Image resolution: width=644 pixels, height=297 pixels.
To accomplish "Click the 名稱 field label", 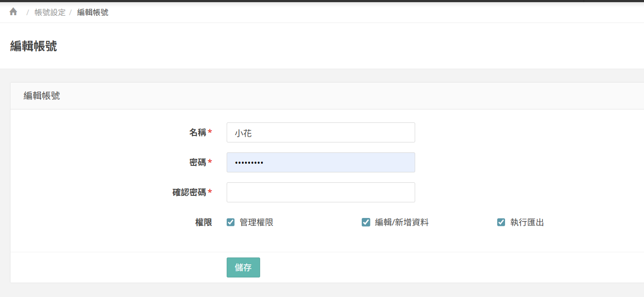I will (x=198, y=132).
